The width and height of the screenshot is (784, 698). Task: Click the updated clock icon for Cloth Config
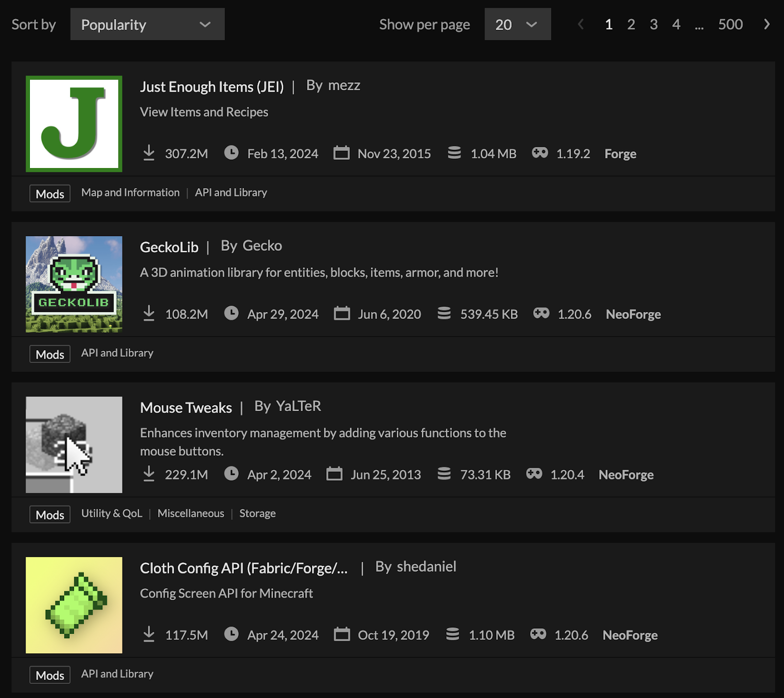tap(231, 634)
